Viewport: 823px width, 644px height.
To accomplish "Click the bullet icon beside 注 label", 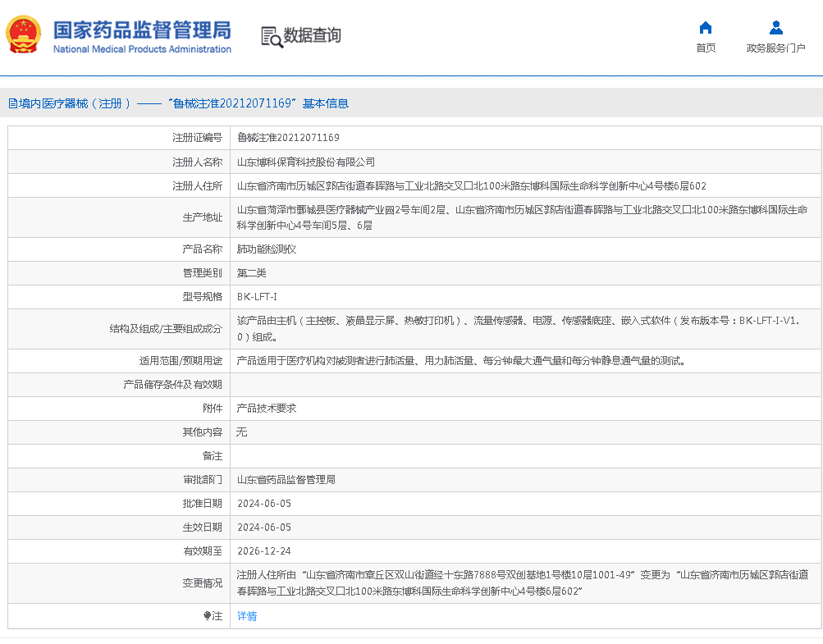I will pyautogui.click(x=207, y=616).
